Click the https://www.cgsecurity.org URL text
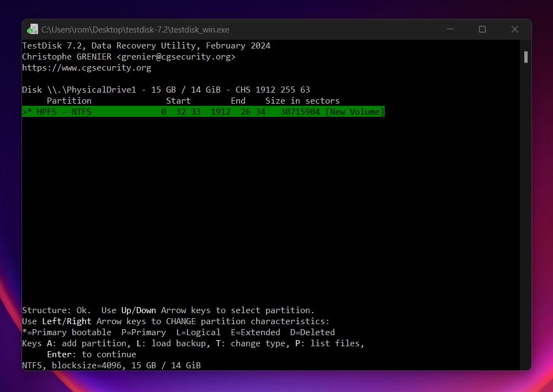553x392 pixels. [x=87, y=68]
